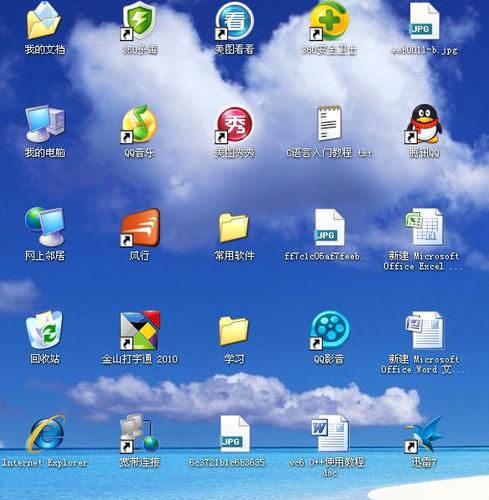Launch the Internet Explorer icon
The image size is (489, 500).
[x=46, y=434]
